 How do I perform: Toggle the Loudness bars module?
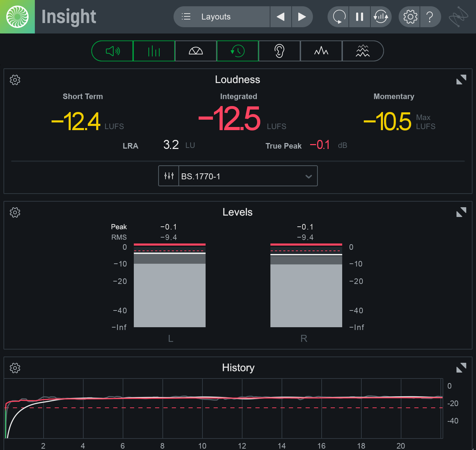coord(154,51)
